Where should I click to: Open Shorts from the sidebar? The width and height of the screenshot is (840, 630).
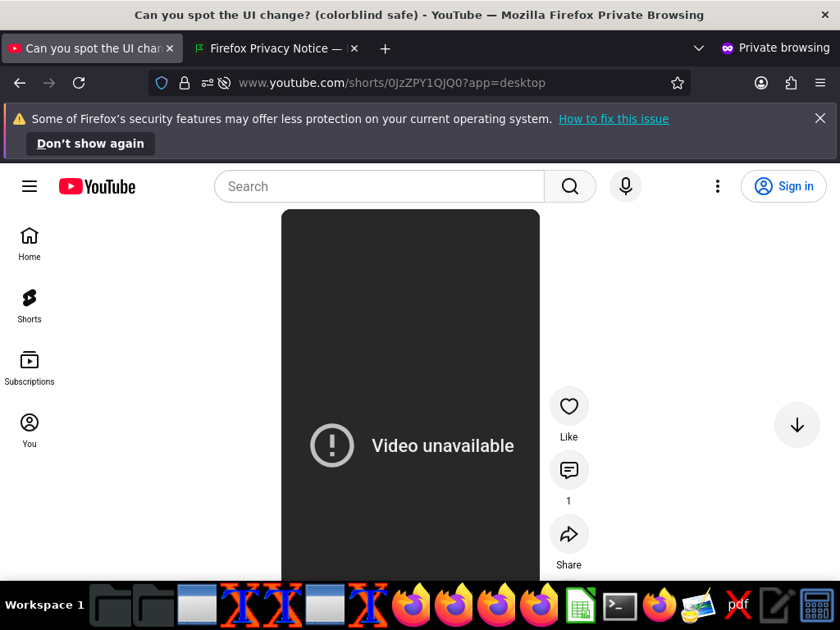pyautogui.click(x=30, y=307)
